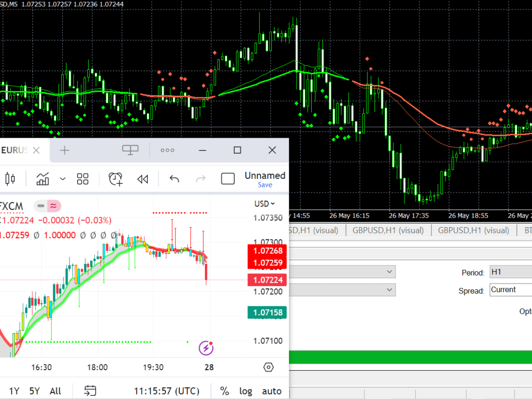Toggle percentage scale with the % control
532x399 pixels.
pyautogui.click(x=224, y=390)
